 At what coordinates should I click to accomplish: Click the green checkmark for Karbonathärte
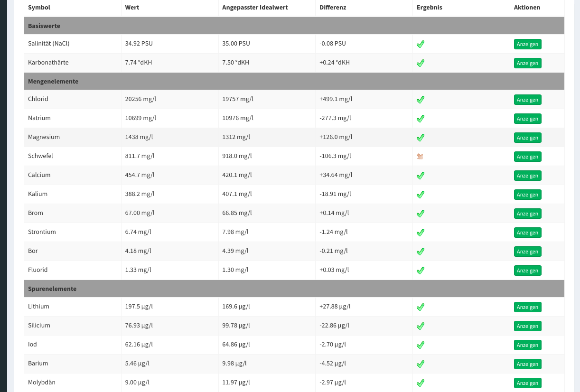click(420, 63)
